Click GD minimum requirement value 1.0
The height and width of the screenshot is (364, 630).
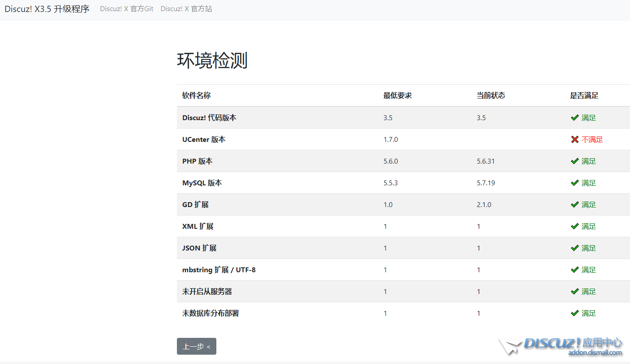[388, 204]
